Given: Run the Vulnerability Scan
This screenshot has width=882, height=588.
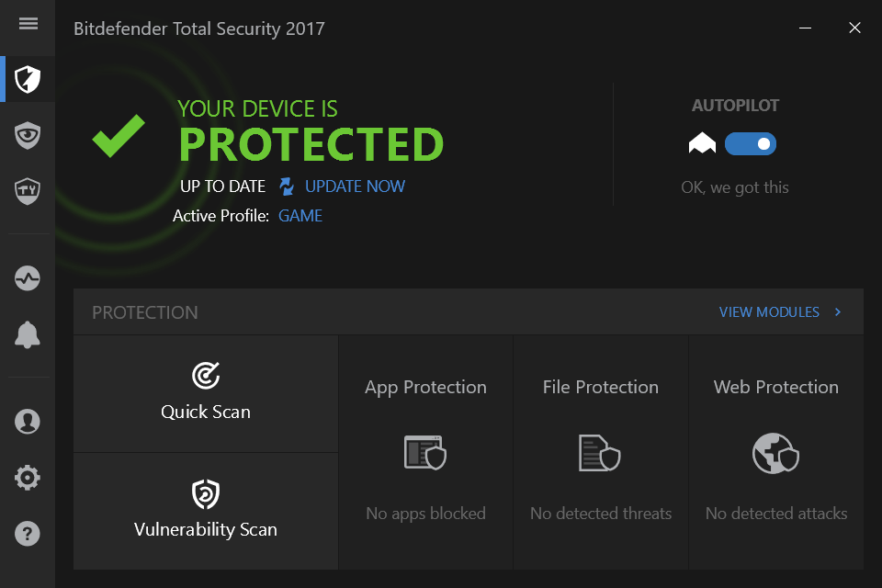Looking at the screenshot, I should pos(206,511).
